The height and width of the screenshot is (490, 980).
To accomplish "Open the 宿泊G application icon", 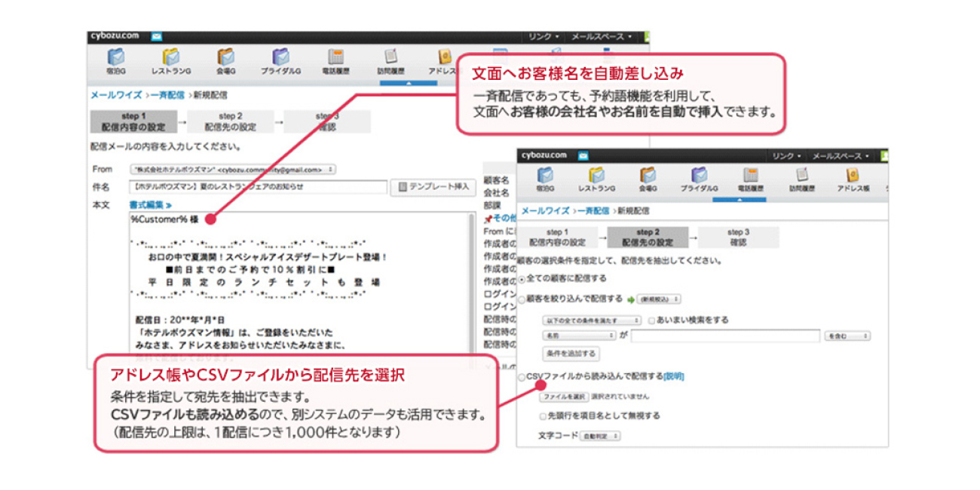I will [115, 57].
